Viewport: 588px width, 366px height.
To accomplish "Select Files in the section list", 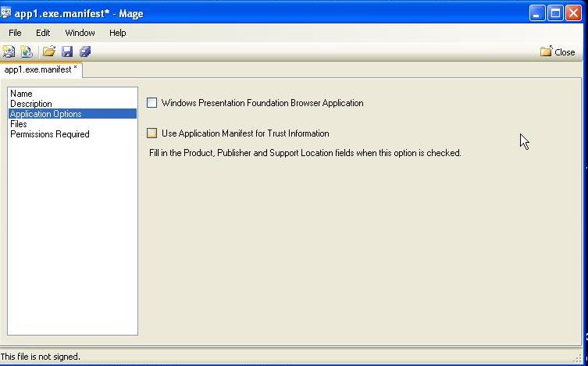I will (73, 123).
